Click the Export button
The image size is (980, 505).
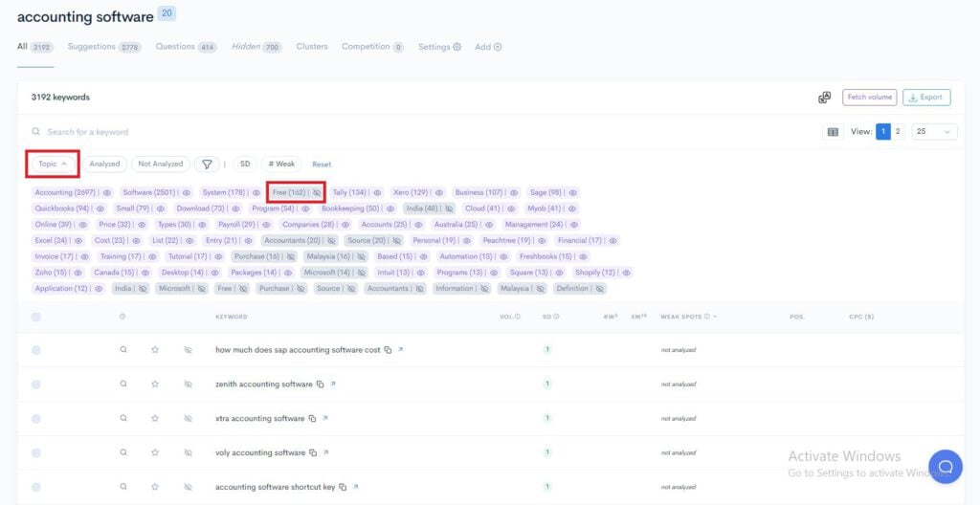(926, 98)
